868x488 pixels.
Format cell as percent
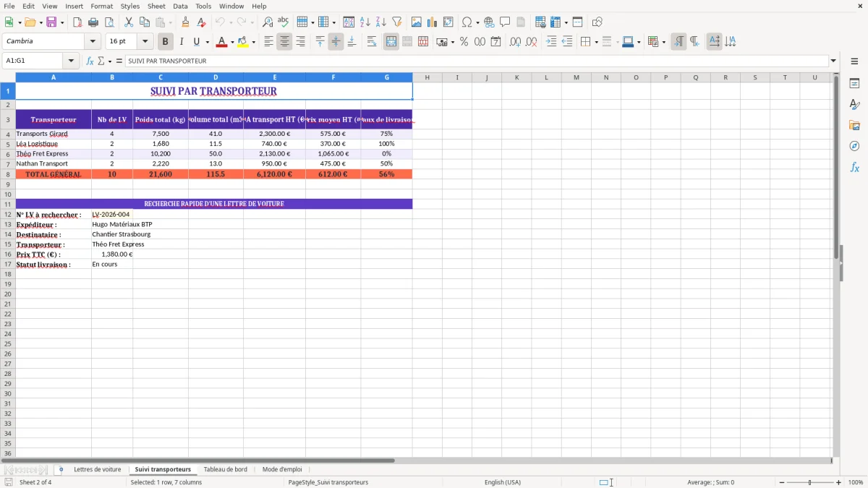pyautogui.click(x=464, y=42)
